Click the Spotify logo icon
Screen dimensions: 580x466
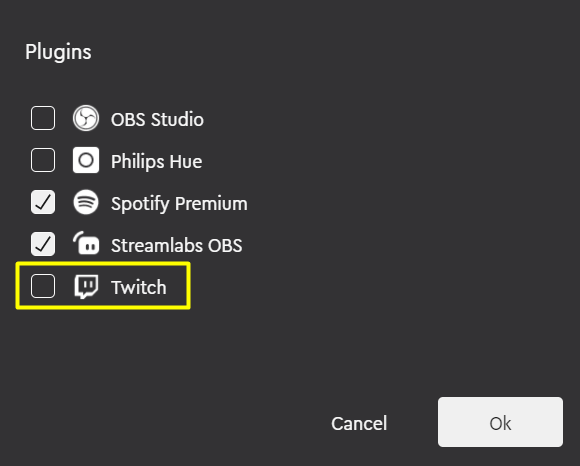86,202
